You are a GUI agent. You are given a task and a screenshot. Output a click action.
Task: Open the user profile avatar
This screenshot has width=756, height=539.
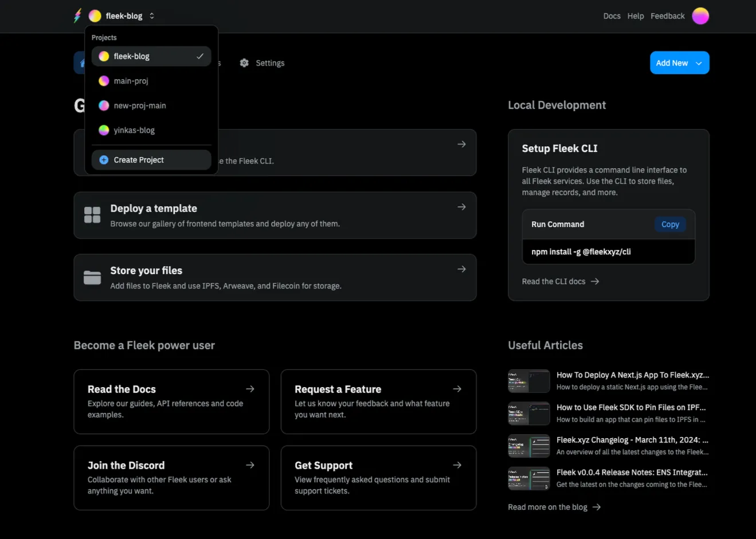(x=700, y=16)
